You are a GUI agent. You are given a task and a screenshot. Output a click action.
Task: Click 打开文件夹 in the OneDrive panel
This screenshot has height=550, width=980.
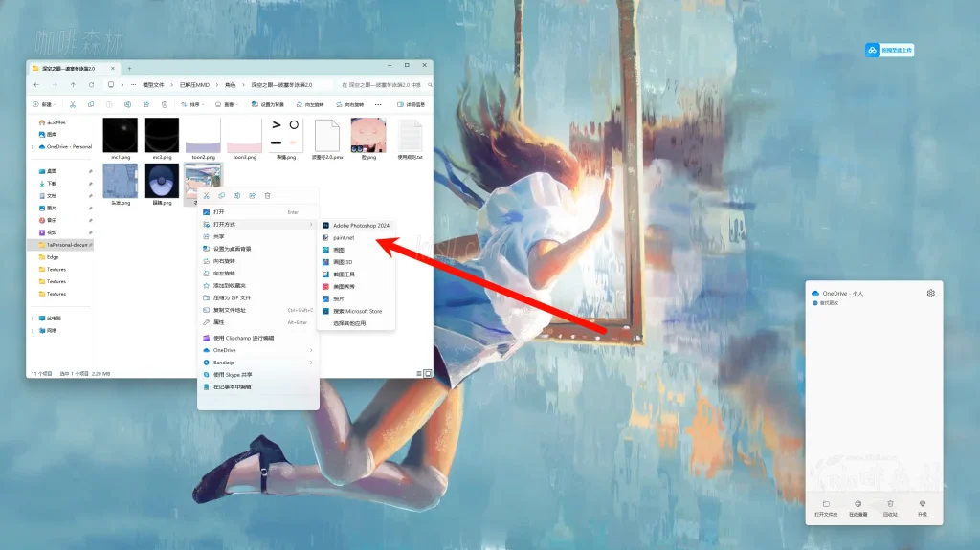click(826, 508)
